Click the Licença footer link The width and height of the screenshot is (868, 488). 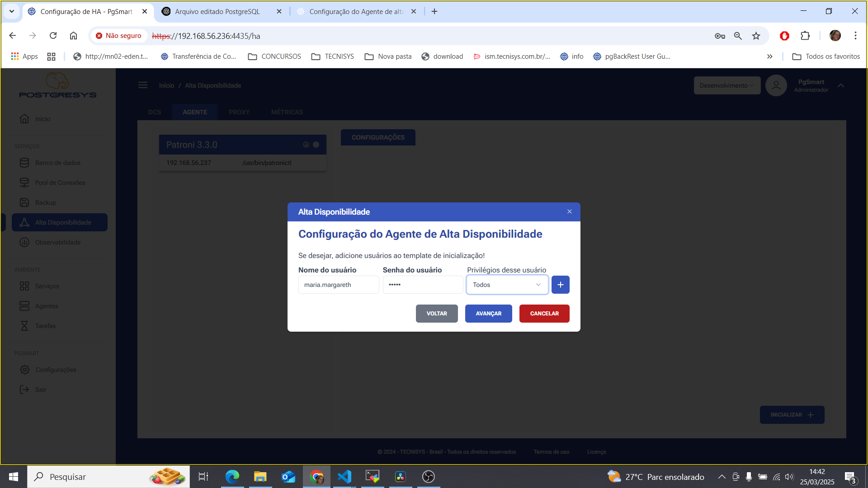596,452
